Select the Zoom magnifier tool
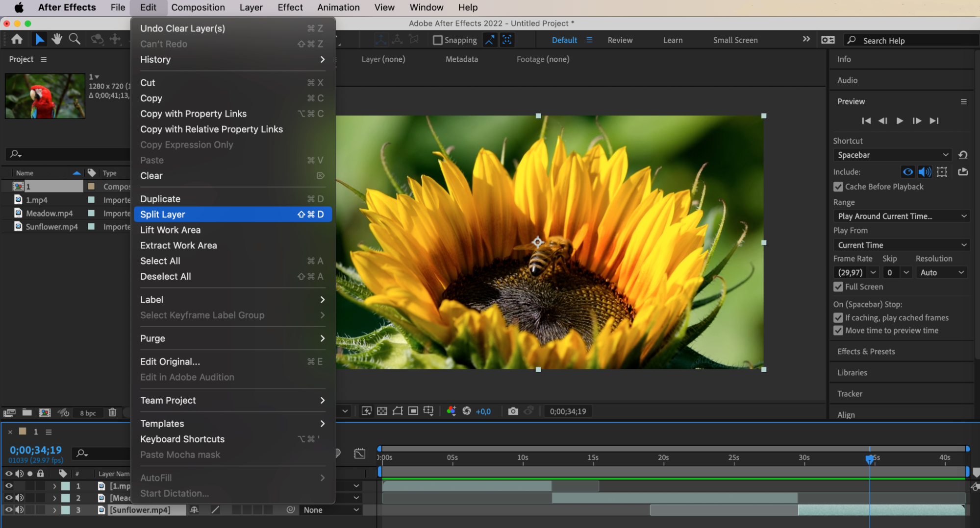The width and height of the screenshot is (980, 528). tap(75, 39)
